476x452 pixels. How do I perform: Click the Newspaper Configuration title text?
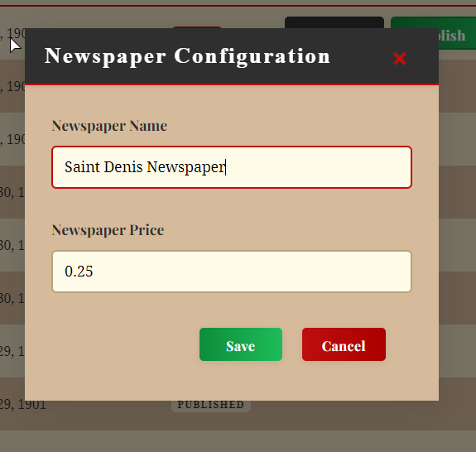187,55
